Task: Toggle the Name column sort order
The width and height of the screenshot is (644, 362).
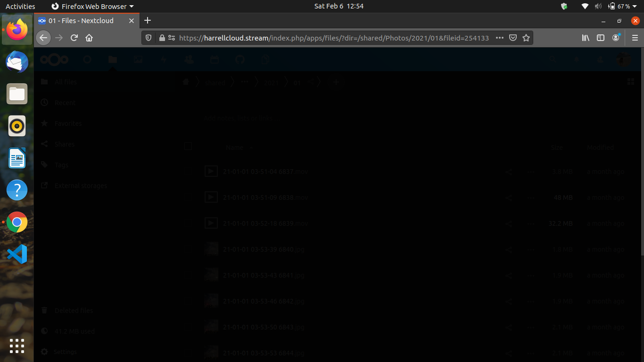Action: [234, 147]
